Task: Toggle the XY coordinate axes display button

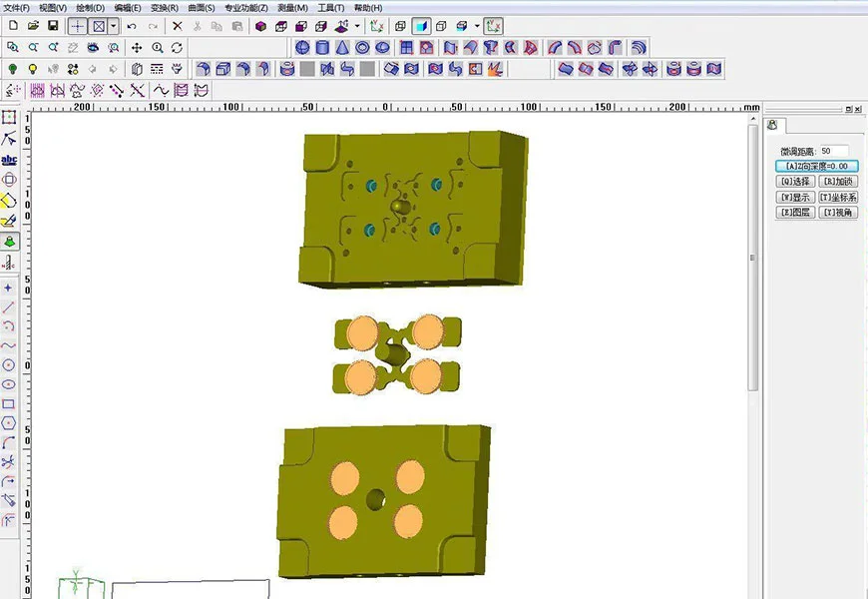Action: 493,26
